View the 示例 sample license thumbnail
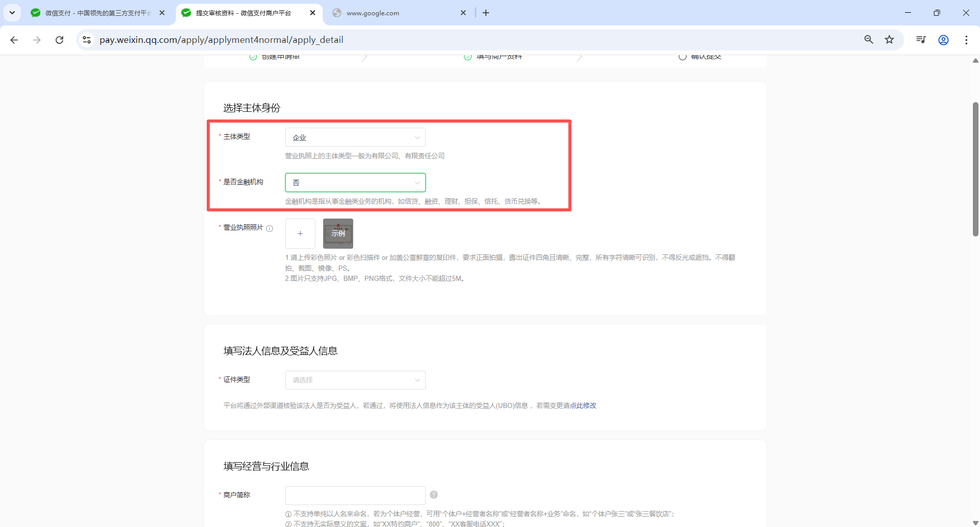This screenshot has width=980, height=527. point(338,233)
